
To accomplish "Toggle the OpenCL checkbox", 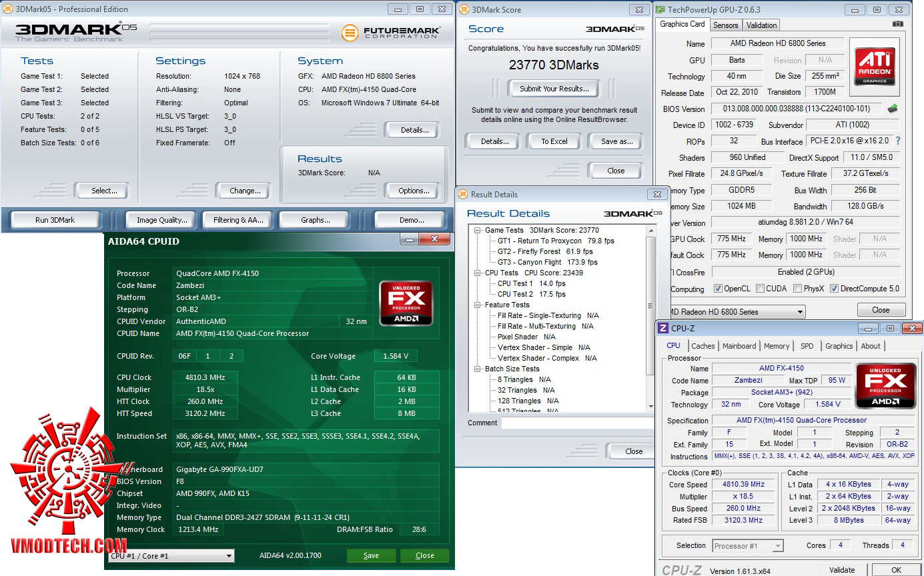I will pyautogui.click(x=718, y=289).
